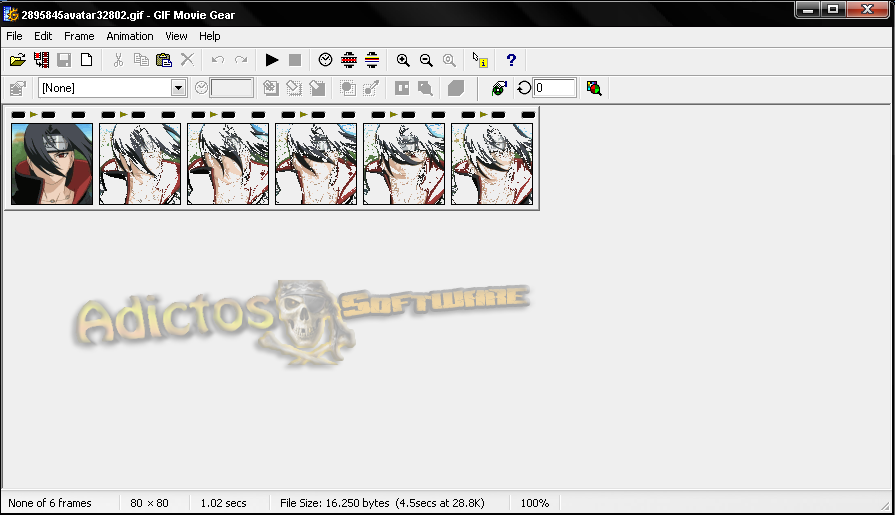This screenshot has width=895, height=515.
Task: Click the gray solid background icon
Action: 455,88
